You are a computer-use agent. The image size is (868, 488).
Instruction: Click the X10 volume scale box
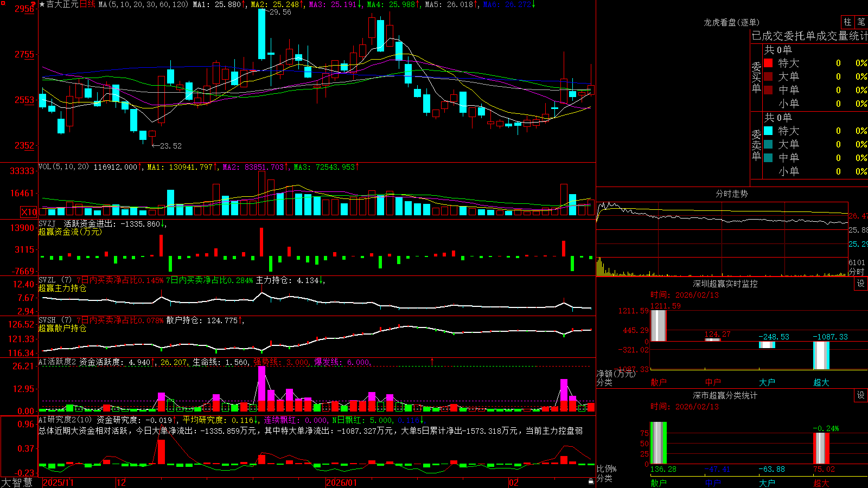[x=29, y=212]
